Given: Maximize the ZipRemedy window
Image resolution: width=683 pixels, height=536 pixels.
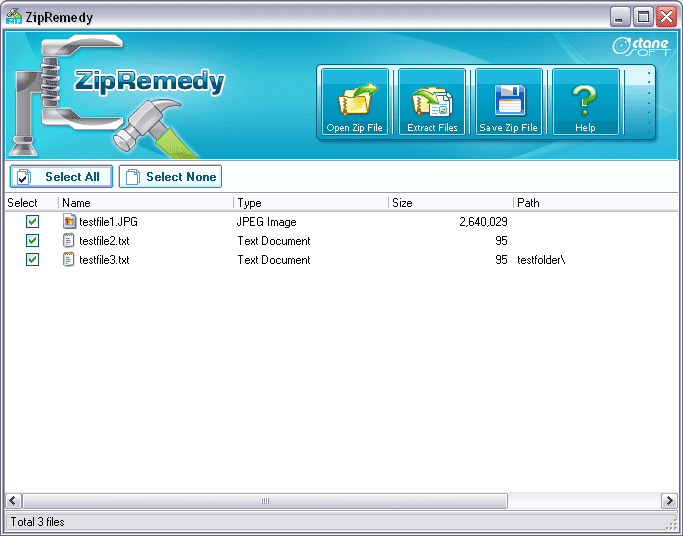Looking at the screenshot, I should [643, 17].
